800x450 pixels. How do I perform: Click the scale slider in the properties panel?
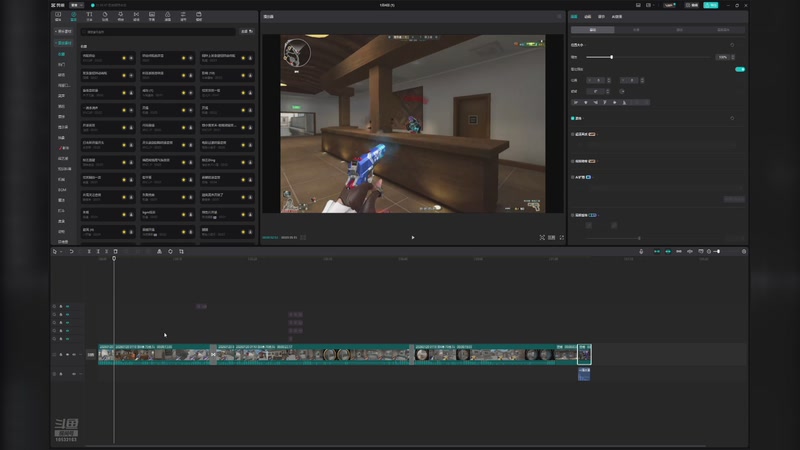[x=612, y=57]
